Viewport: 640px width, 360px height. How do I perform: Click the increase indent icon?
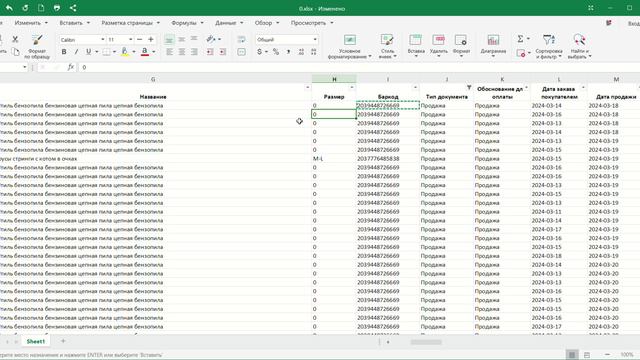click(222, 52)
